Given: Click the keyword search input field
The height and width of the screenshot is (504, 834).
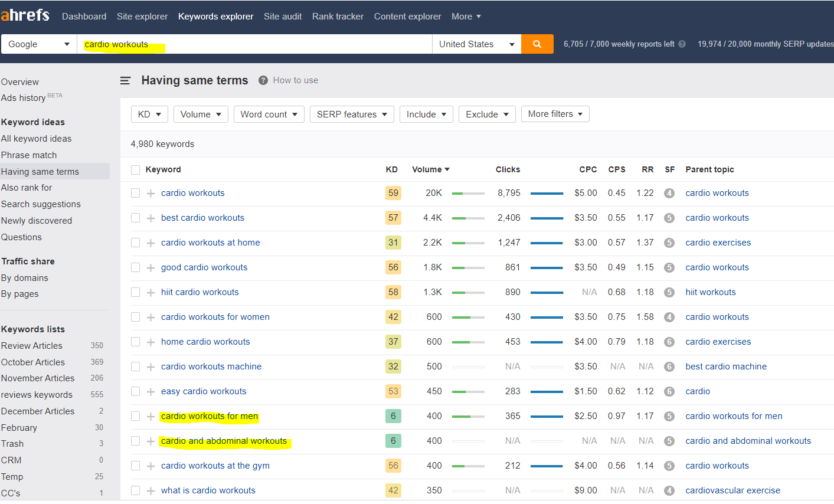Looking at the screenshot, I should pyautogui.click(x=254, y=44).
